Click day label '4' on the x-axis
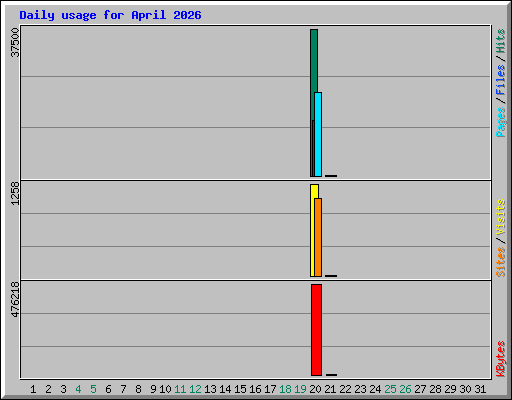512x400 pixels. pyautogui.click(x=78, y=389)
